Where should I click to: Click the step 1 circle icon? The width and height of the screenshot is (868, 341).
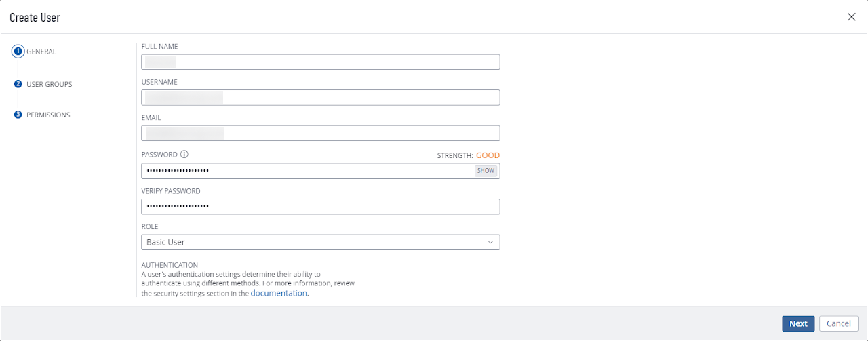(x=18, y=52)
